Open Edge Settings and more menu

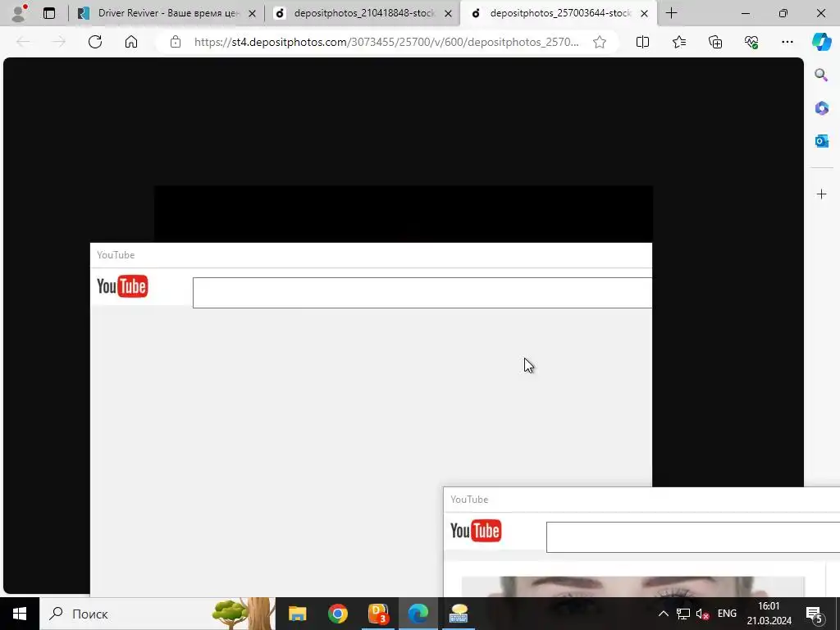click(787, 42)
